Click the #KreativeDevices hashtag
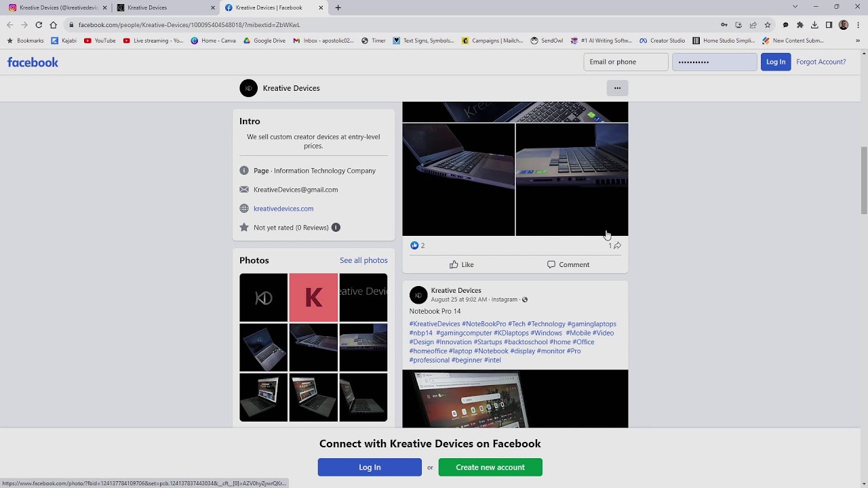 point(435,324)
